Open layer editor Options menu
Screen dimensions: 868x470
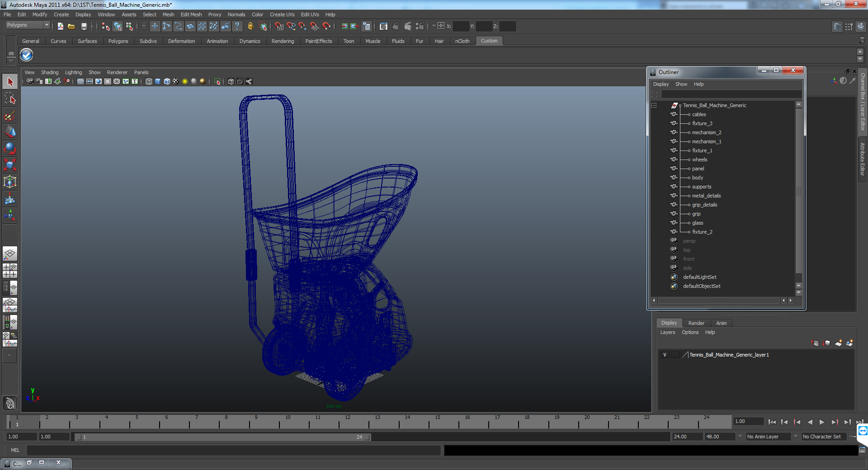pyautogui.click(x=690, y=332)
